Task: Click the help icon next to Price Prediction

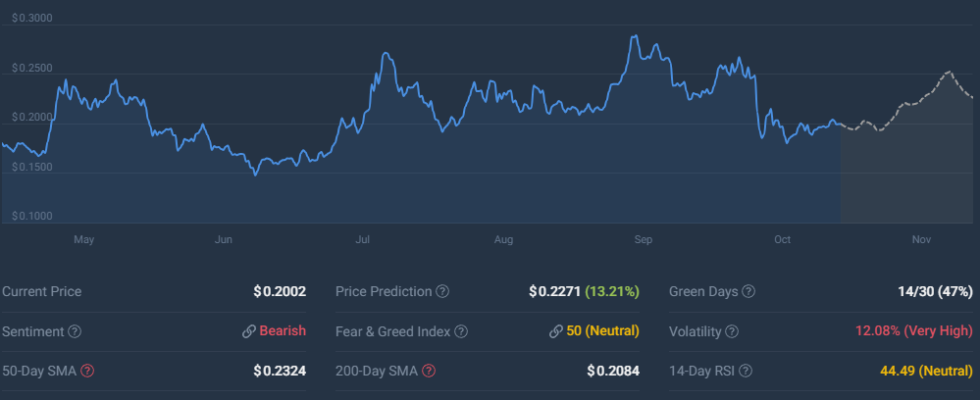Action: click(442, 292)
